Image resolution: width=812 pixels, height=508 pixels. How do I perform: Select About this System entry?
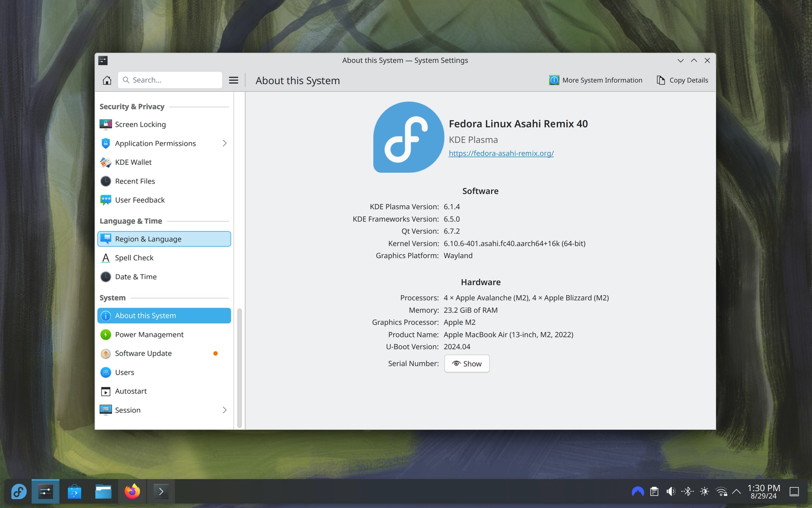164,316
